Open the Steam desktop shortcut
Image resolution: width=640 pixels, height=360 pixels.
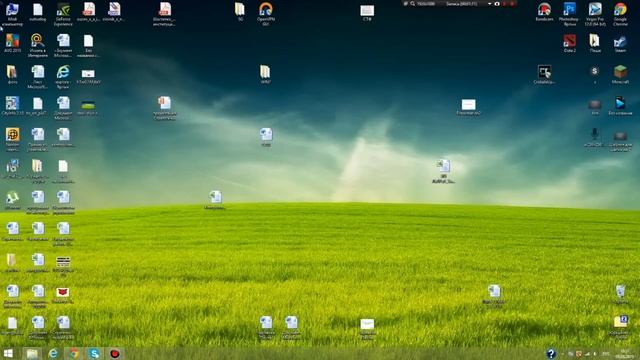coord(620,43)
